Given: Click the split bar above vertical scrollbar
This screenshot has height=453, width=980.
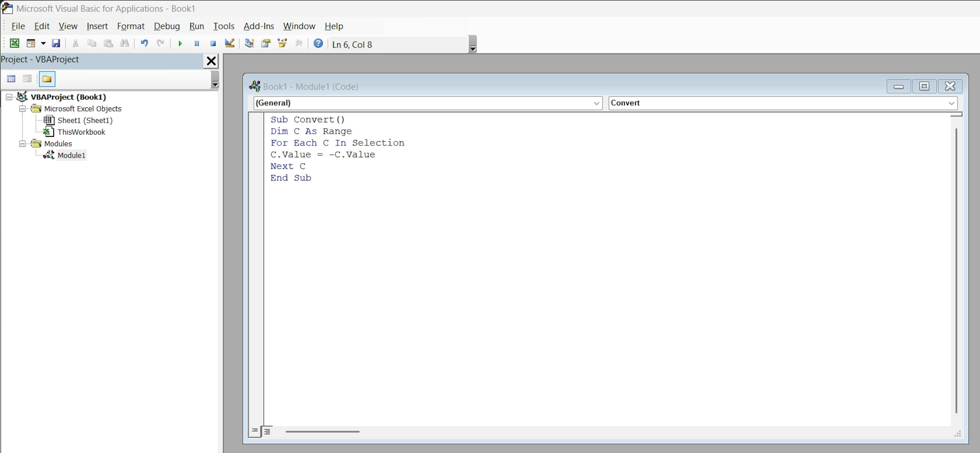Looking at the screenshot, I should pos(956,114).
